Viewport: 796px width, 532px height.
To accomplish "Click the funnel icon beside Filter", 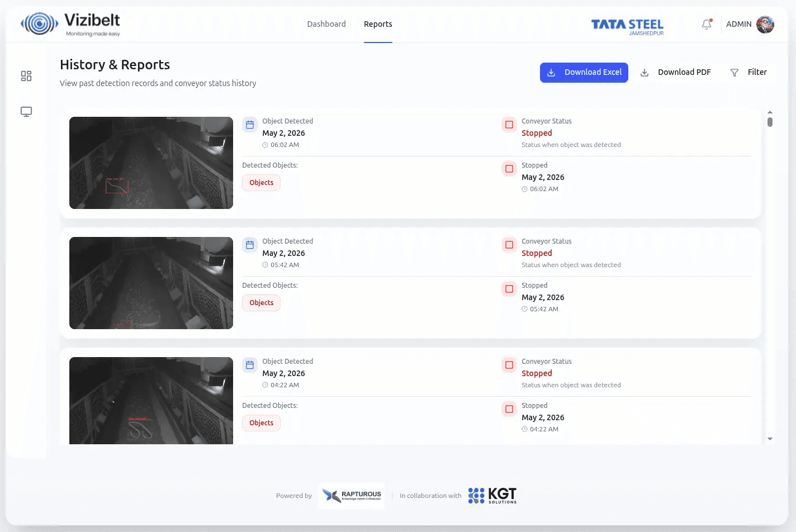I will point(735,73).
